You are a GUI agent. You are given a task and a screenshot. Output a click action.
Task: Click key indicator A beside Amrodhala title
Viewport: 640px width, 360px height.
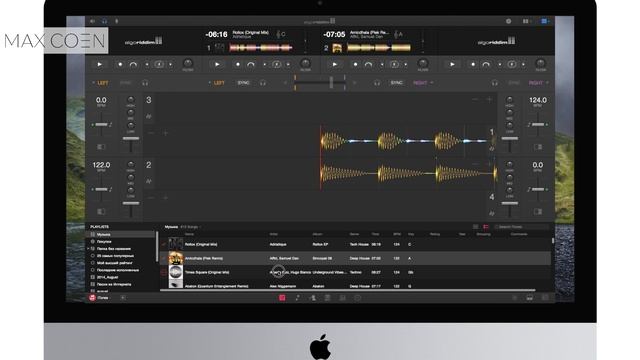[398, 34]
